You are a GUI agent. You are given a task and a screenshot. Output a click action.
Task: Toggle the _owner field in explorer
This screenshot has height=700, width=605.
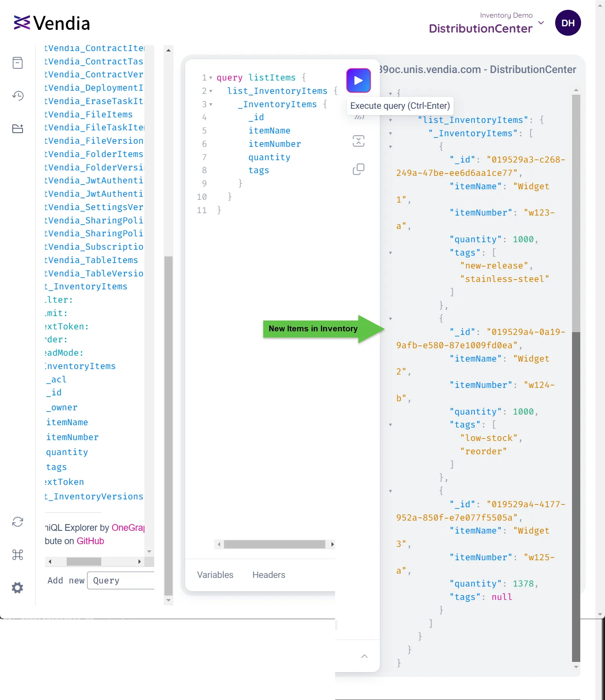(62, 408)
